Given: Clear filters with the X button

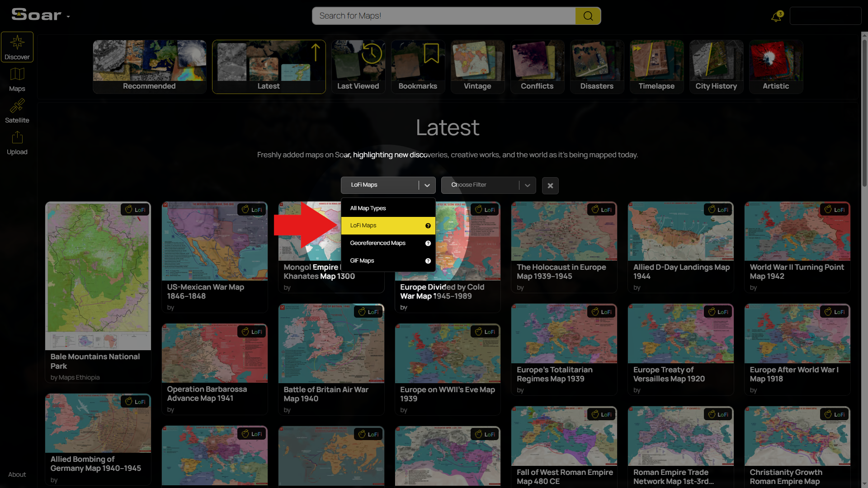Looking at the screenshot, I should (x=550, y=186).
